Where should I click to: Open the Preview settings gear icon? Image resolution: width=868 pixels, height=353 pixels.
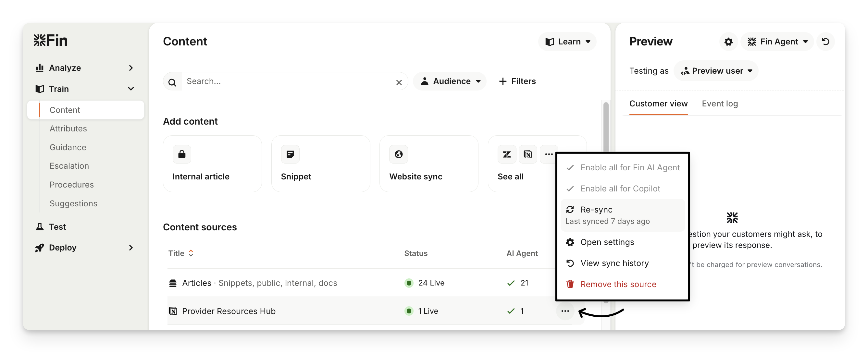tap(728, 42)
